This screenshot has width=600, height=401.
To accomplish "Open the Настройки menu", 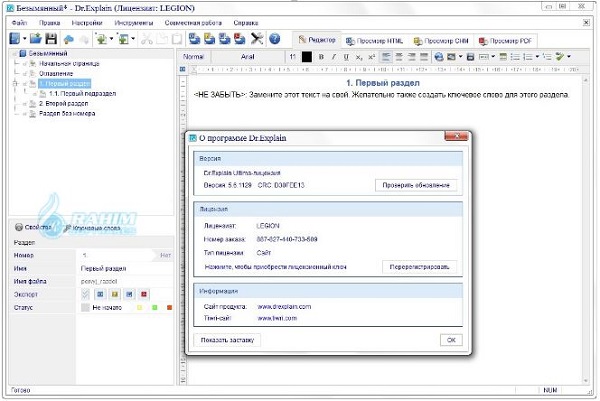I will click(x=87, y=23).
